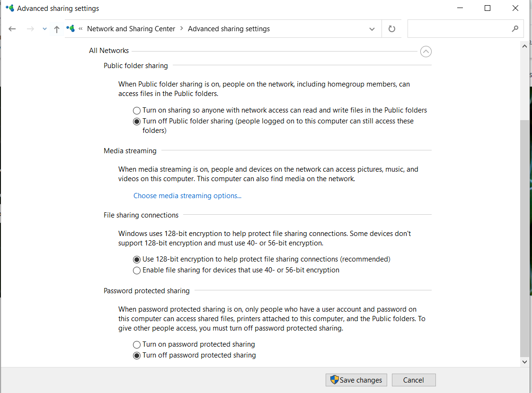
Task: Select Turn off Public folder sharing
Action: pyautogui.click(x=274, y=125)
